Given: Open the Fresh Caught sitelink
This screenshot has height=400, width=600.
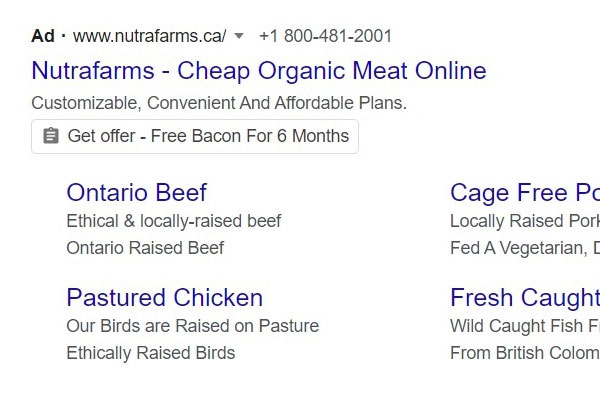Looking at the screenshot, I should (x=524, y=298).
